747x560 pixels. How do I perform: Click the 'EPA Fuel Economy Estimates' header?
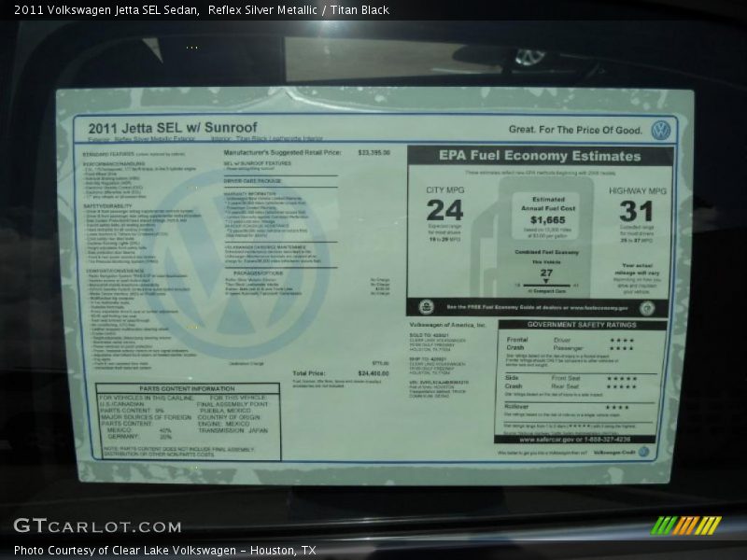540,156
